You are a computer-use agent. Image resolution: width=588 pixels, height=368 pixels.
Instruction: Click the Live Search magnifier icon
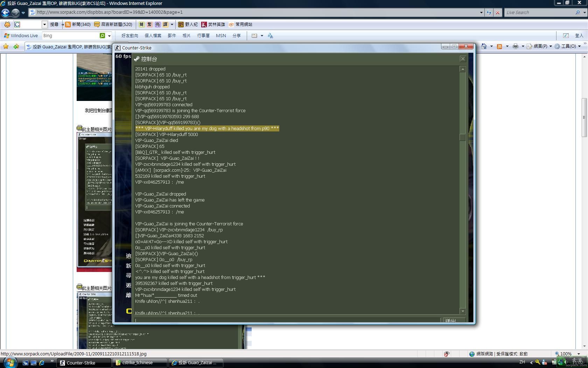577,13
